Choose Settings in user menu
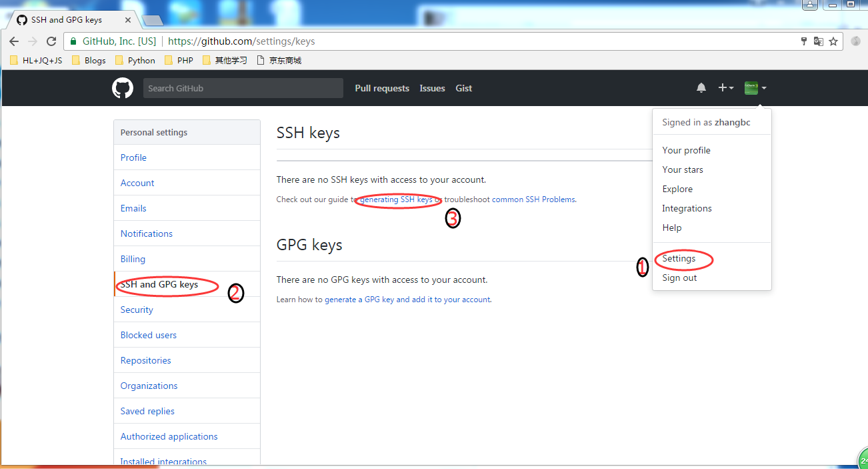This screenshot has width=868, height=469. 712,258
